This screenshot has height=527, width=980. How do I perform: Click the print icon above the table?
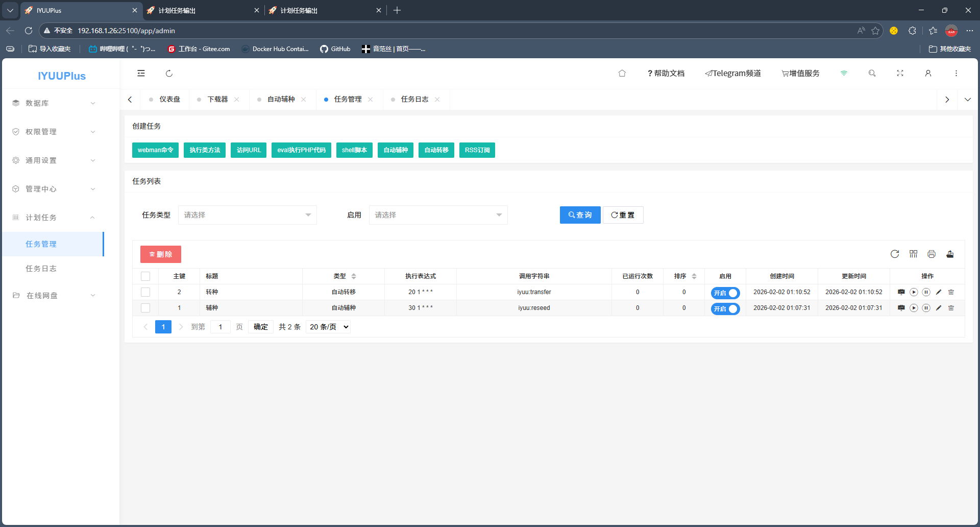932,254
